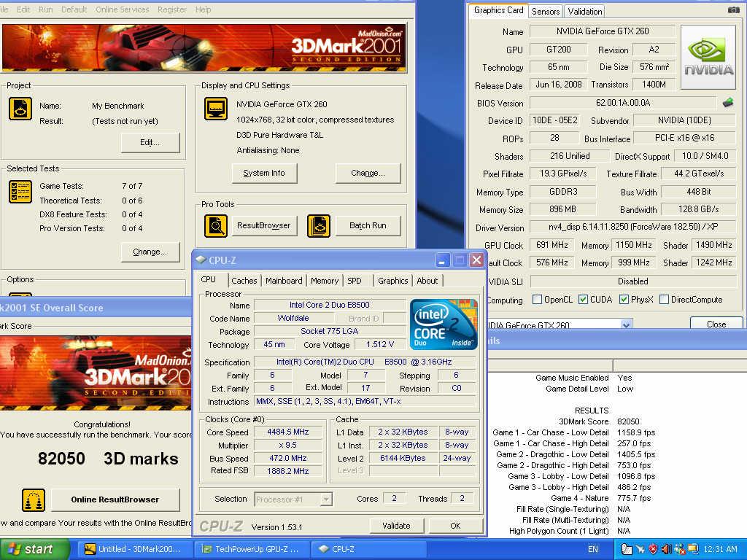The height and width of the screenshot is (560, 747).
Task: Open the GPU selection dropdown in GPU-Z
Action: coord(626,324)
